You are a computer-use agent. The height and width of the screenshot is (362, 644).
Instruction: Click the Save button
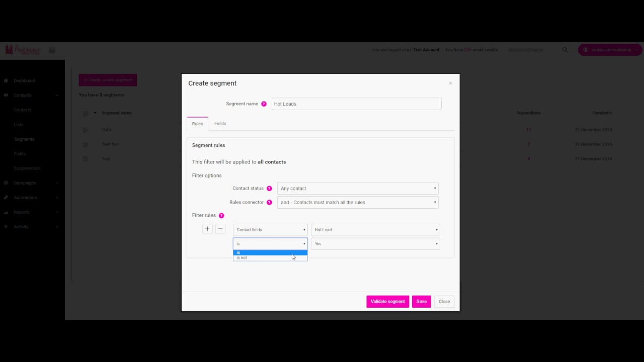pyautogui.click(x=422, y=302)
